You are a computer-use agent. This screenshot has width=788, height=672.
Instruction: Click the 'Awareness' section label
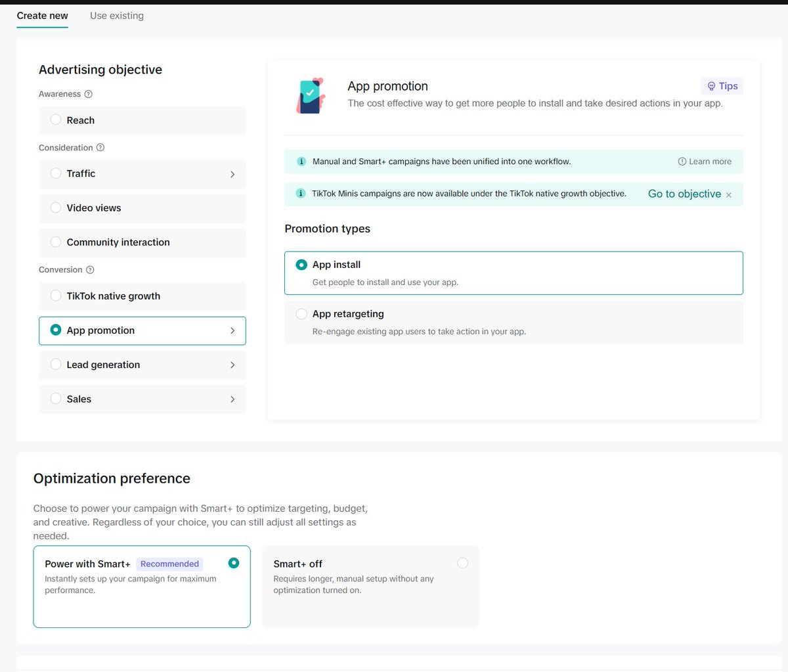pos(60,94)
